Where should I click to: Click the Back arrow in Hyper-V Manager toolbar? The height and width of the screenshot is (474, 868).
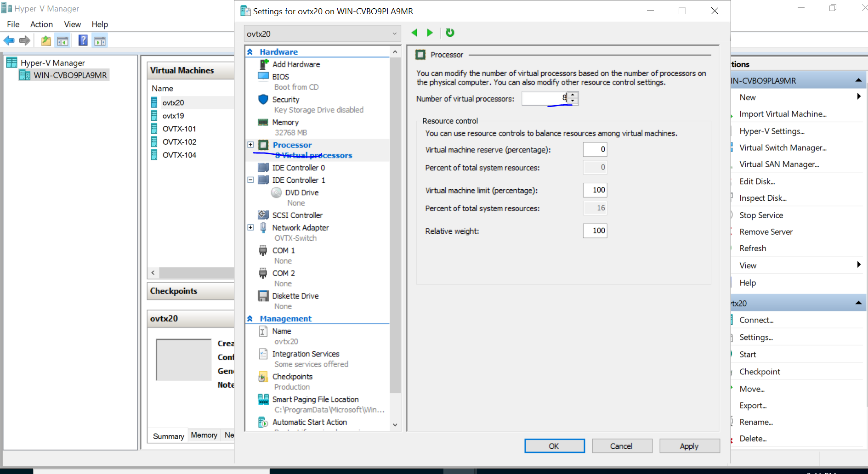9,41
